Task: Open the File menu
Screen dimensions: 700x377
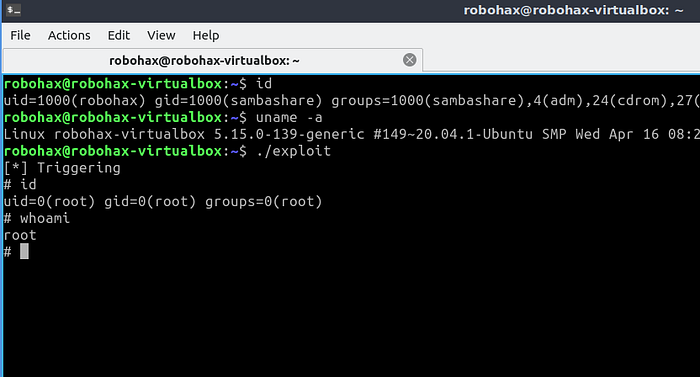Action: pos(21,35)
